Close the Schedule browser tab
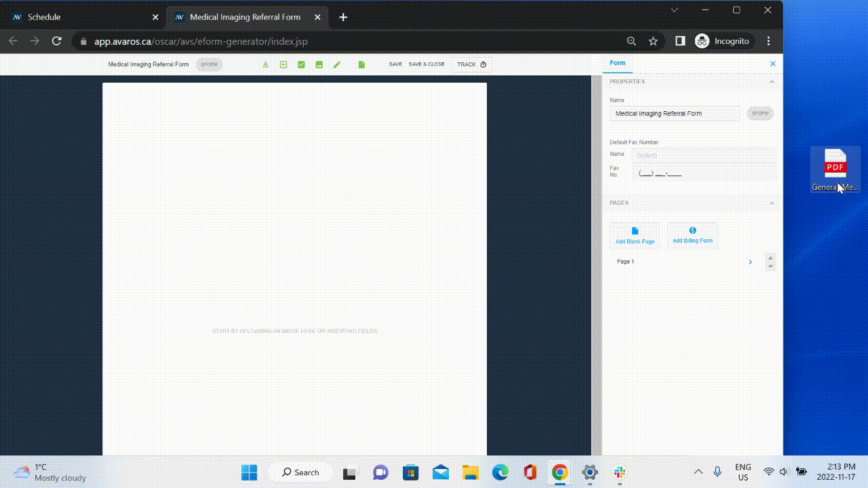Screen dimensions: 868x488 point(155,17)
